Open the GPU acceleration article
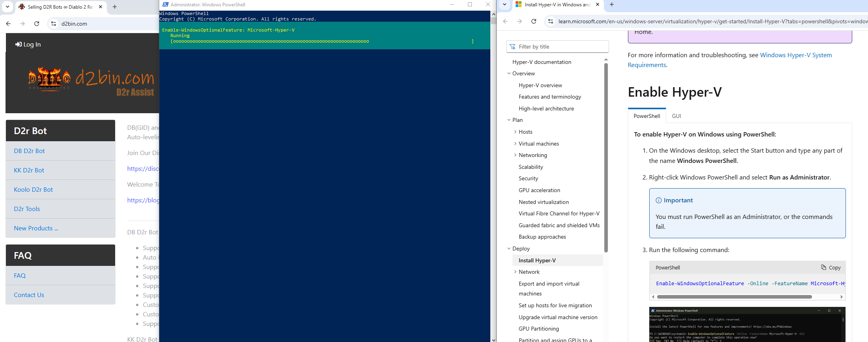Screen dimensions: 868x342 pos(539,190)
